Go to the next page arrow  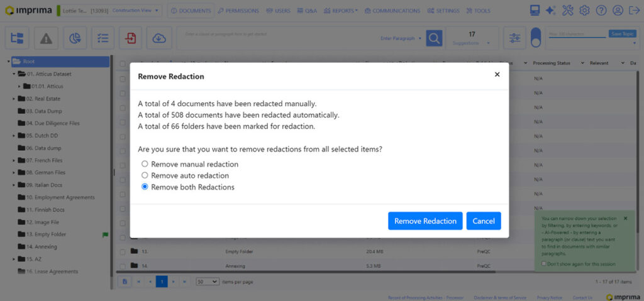click(x=174, y=282)
